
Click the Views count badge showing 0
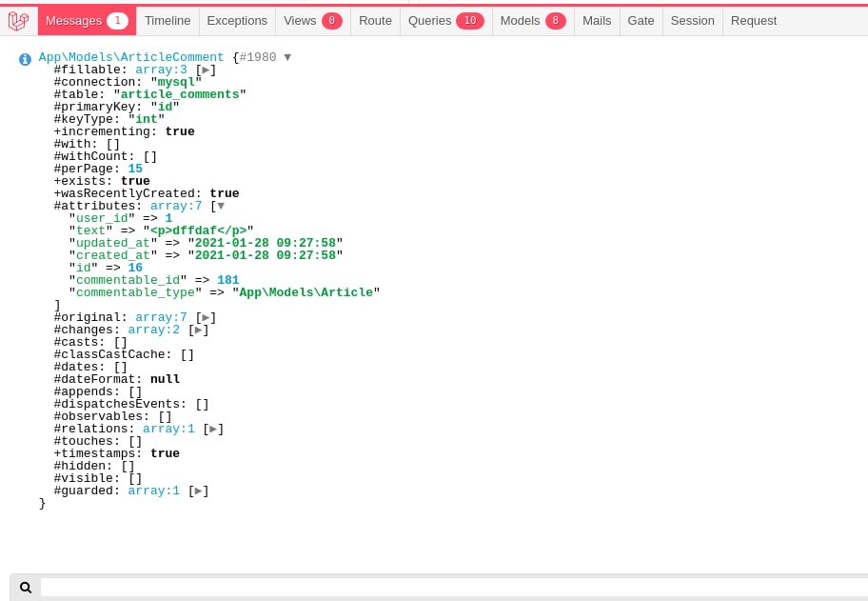tap(331, 21)
